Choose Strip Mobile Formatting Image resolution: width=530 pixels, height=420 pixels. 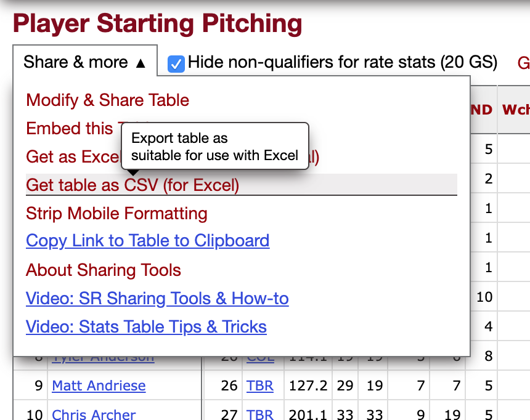116,214
